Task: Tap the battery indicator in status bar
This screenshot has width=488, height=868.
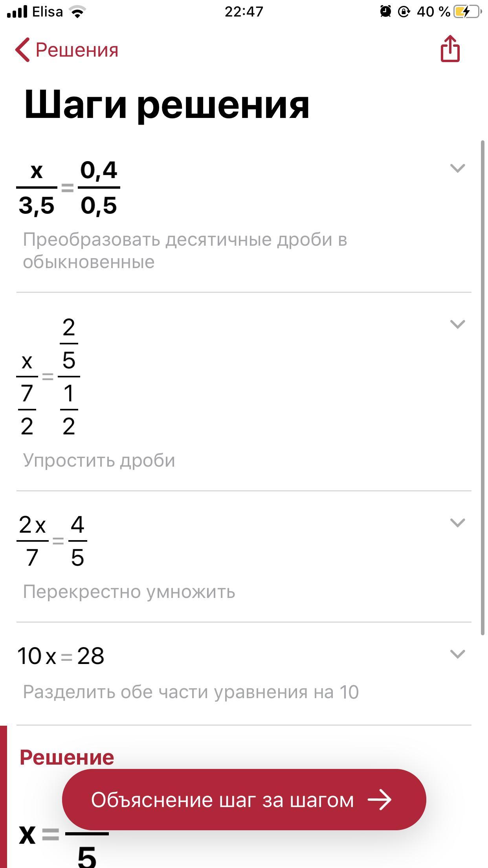Action: (x=468, y=12)
